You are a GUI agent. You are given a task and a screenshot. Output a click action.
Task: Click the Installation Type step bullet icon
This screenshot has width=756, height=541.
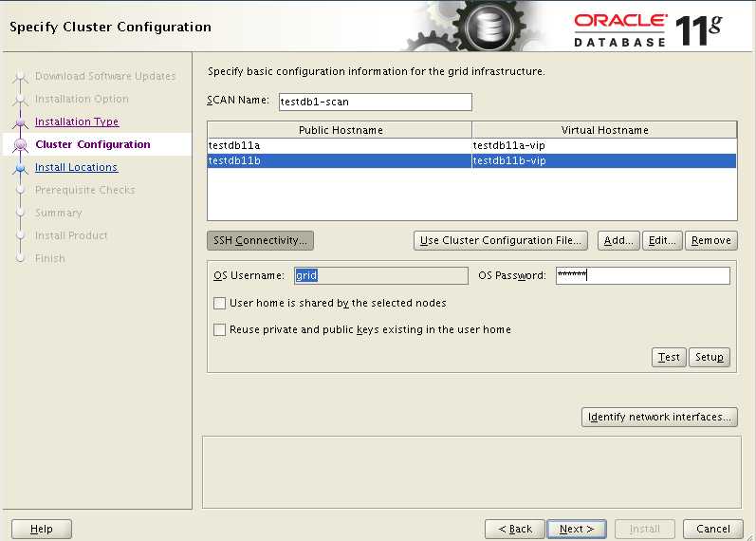(x=20, y=121)
